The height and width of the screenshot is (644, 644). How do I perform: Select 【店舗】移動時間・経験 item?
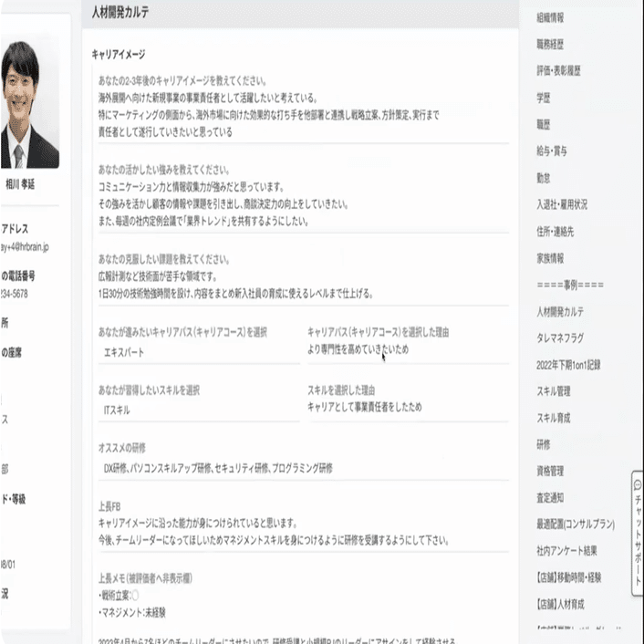coord(568,577)
